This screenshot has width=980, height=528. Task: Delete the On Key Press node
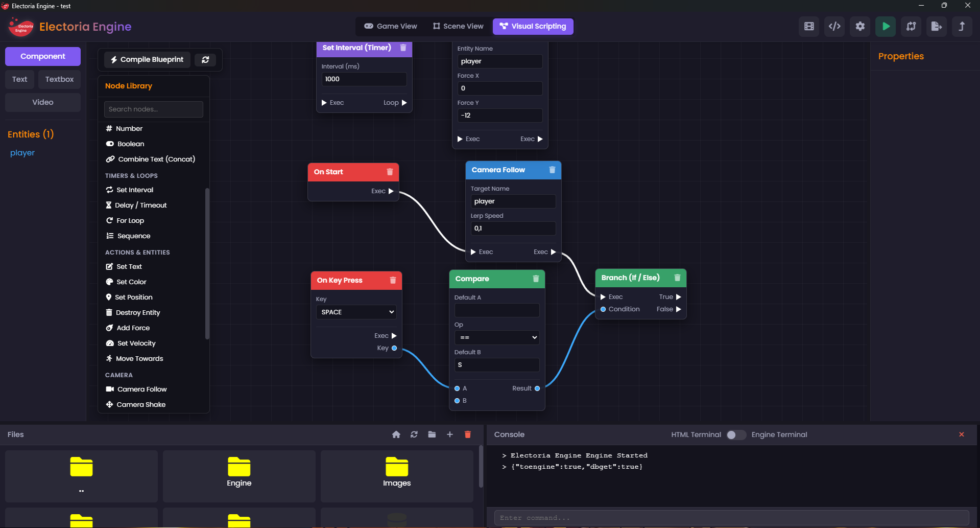pyautogui.click(x=393, y=280)
